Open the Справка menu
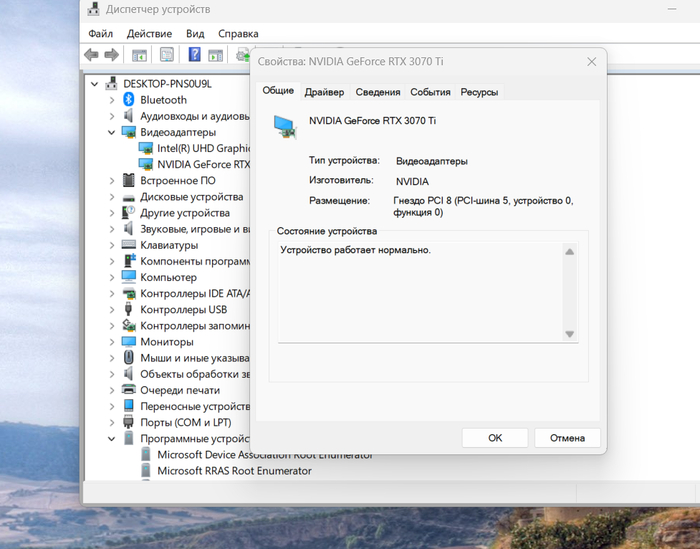Image resolution: width=700 pixels, height=549 pixels. (x=238, y=34)
